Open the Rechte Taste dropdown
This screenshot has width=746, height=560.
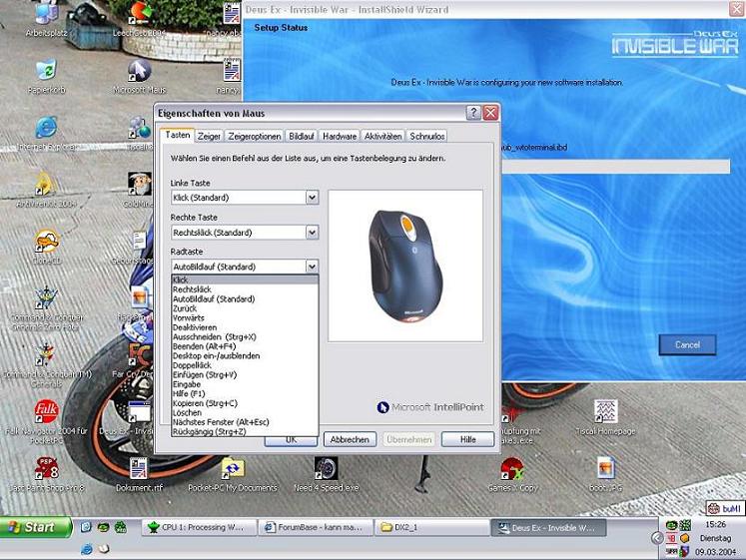[x=312, y=232]
